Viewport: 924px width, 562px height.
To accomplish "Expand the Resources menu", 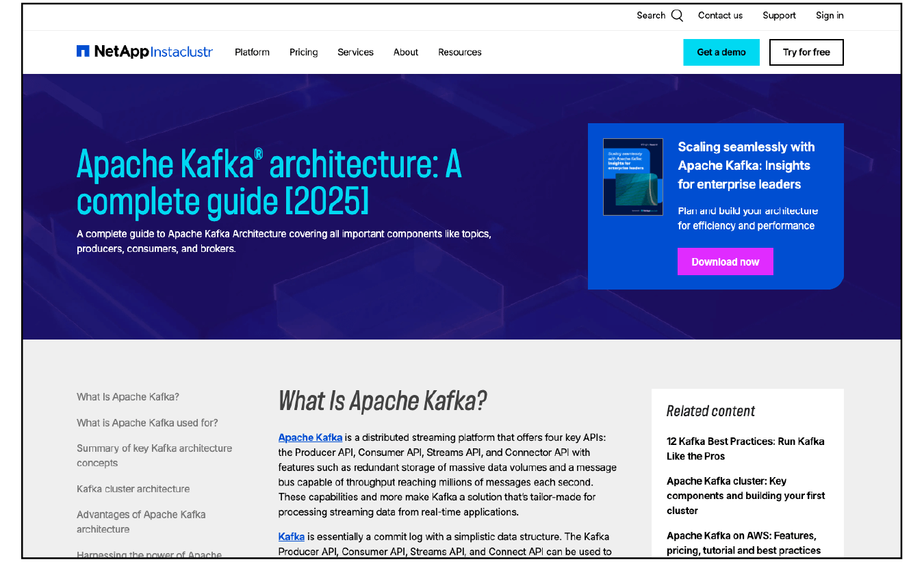I will (459, 52).
